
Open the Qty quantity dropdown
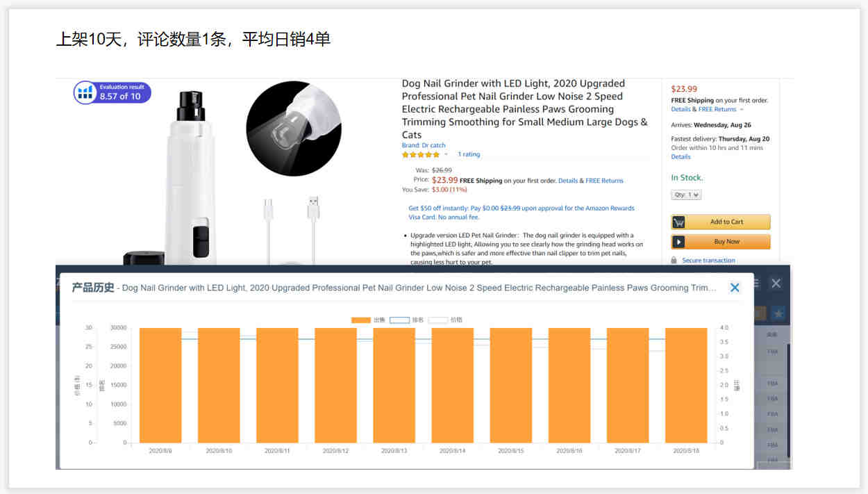[x=686, y=195]
